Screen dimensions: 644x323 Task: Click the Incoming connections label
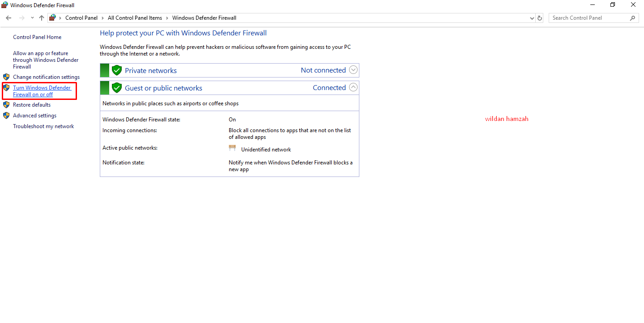pos(130,130)
